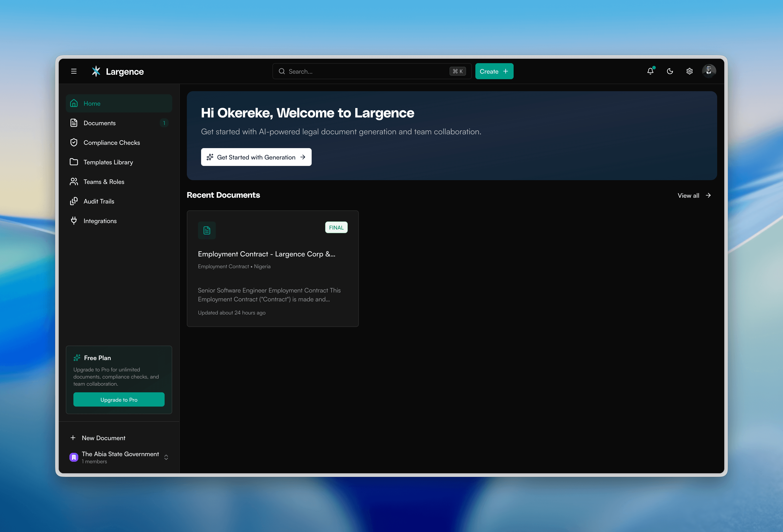Screen dimensions: 783x532
Task: Collapse the sidebar with the hamburger icon
Action: pyautogui.click(x=73, y=71)
